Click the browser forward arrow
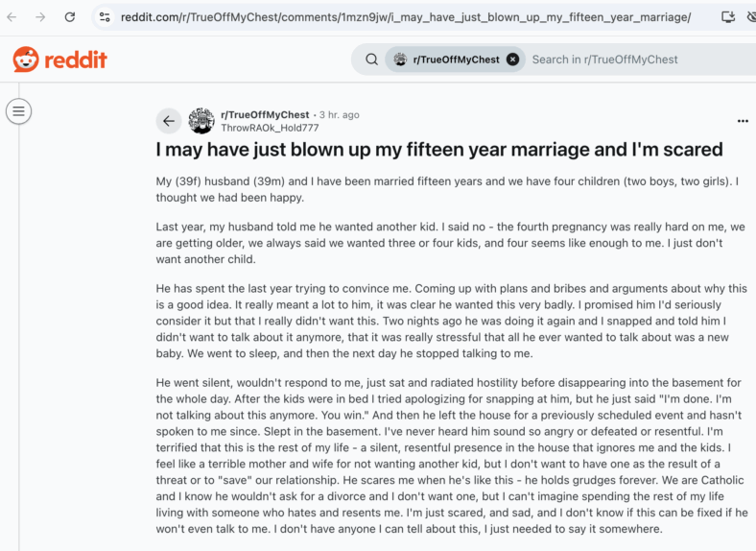This screenshot has height=551, width=756. click(x=40, y=17)
